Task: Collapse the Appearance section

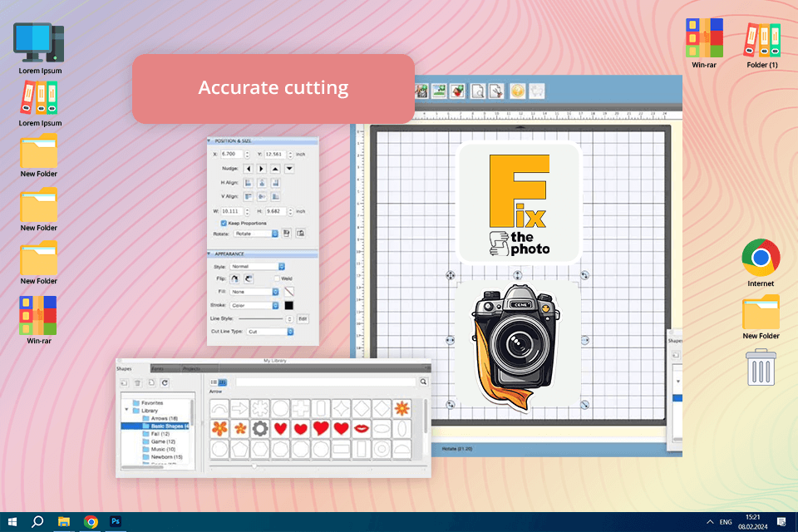Action: (x=209, y=254)
